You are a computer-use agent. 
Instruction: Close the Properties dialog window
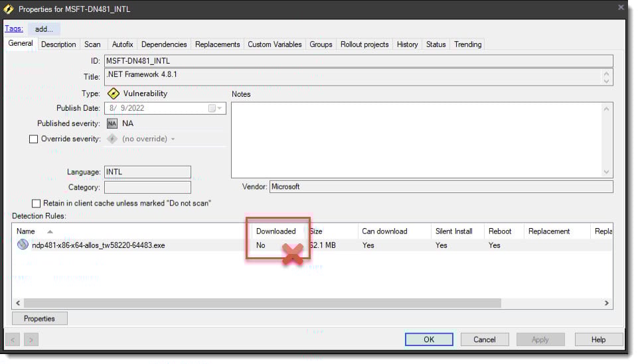pos(621,8)
